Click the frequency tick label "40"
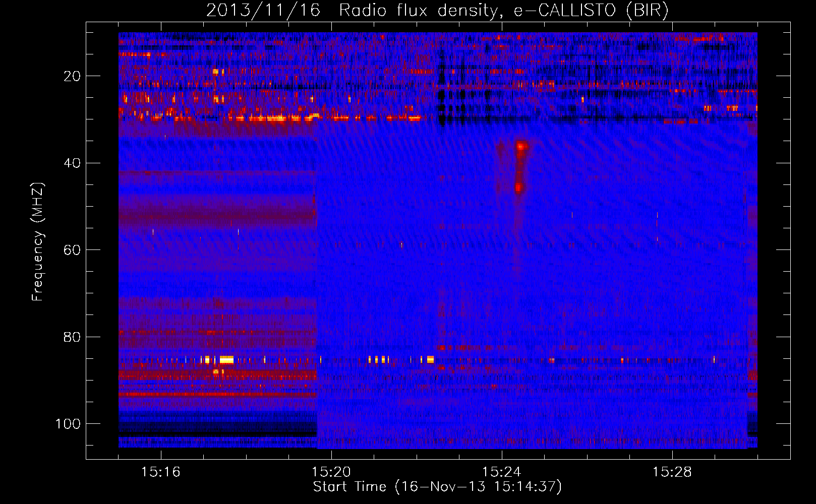Image resolution: width=816 pixels, height=504 pixels. pos(72,163)
